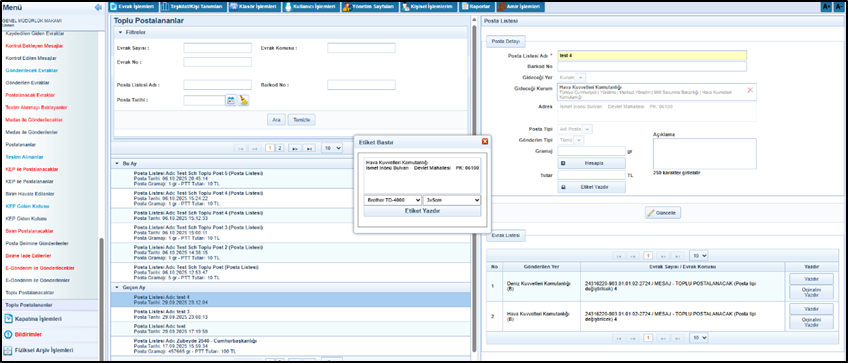848x363 pixels.
Task: Increase font size with A+ icon
Action: 826,6
